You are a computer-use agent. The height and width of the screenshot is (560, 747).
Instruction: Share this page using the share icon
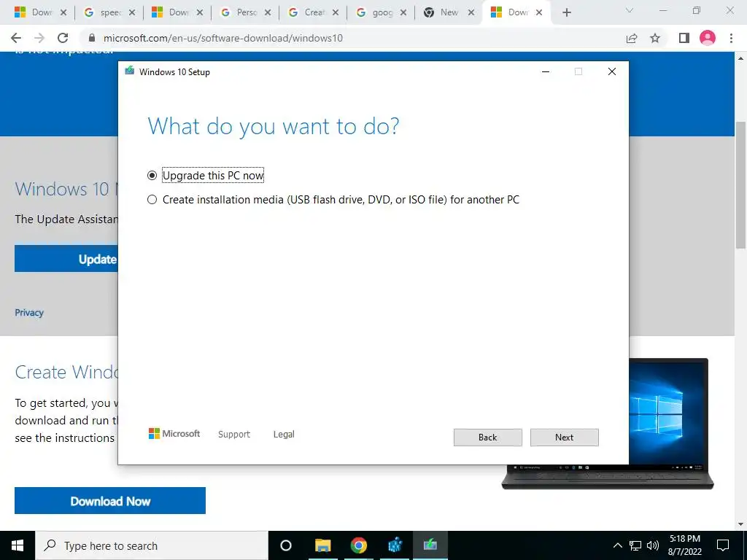(x=632, y=38)
